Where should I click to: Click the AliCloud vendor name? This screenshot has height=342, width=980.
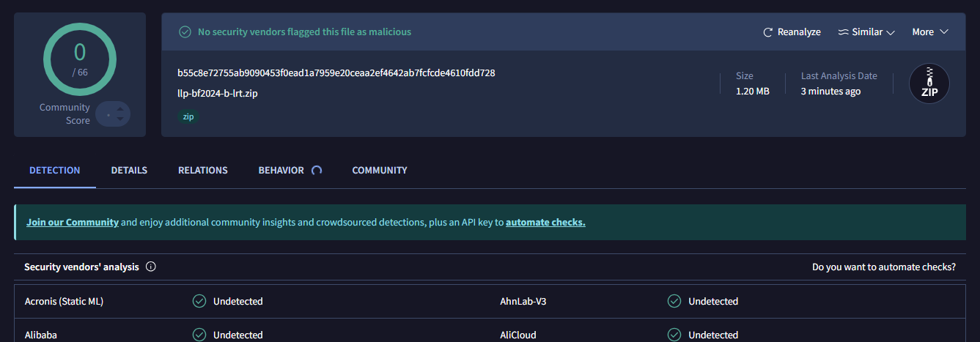(x=518, y=335)
